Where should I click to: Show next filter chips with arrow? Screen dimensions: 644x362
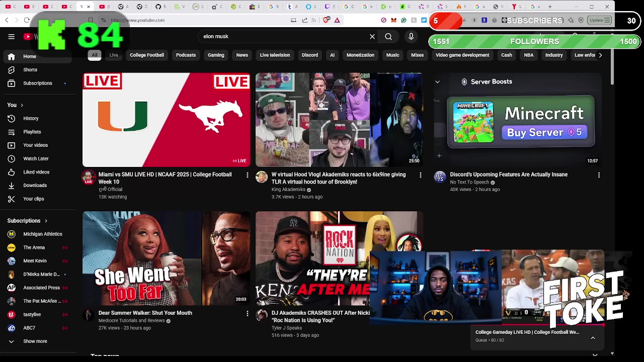pyautogui.click(x=600, y=55)
